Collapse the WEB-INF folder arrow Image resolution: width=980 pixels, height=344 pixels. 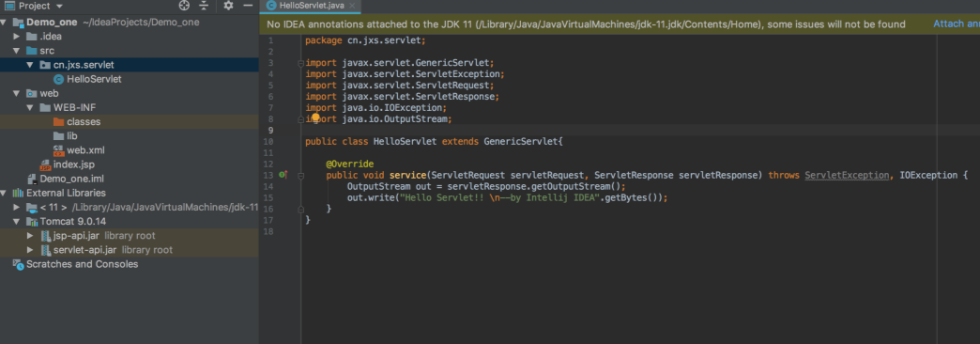pos(30,107)
